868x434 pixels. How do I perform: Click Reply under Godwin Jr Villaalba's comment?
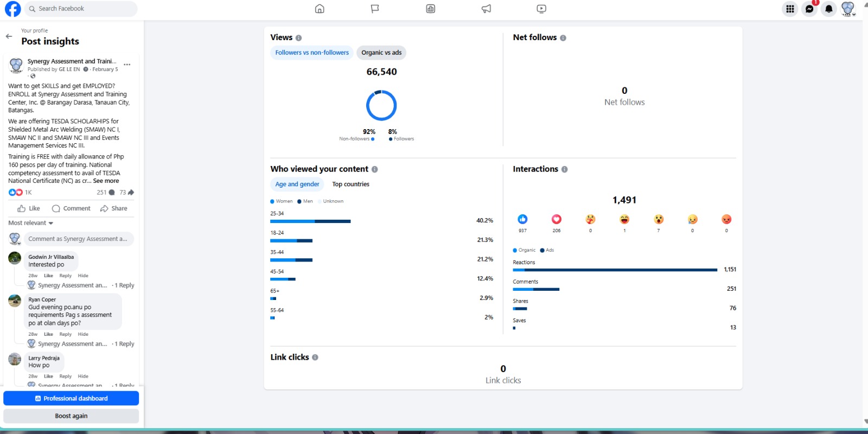(66, 276)
